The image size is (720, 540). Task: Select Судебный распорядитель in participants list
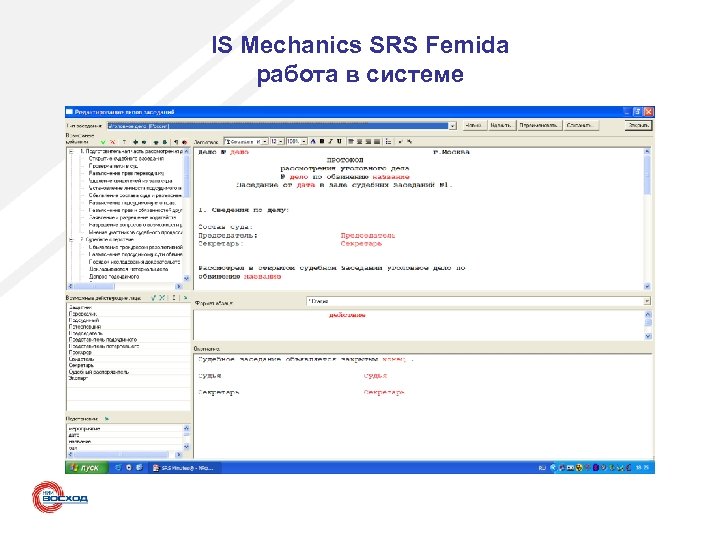click(x=99, y=372)
